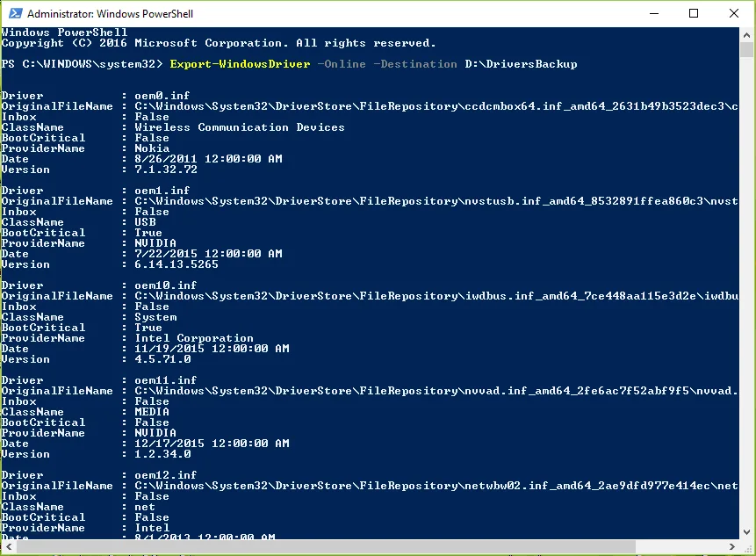
Task: Close the Administrator PowerShell window
Action: (734, 13)
